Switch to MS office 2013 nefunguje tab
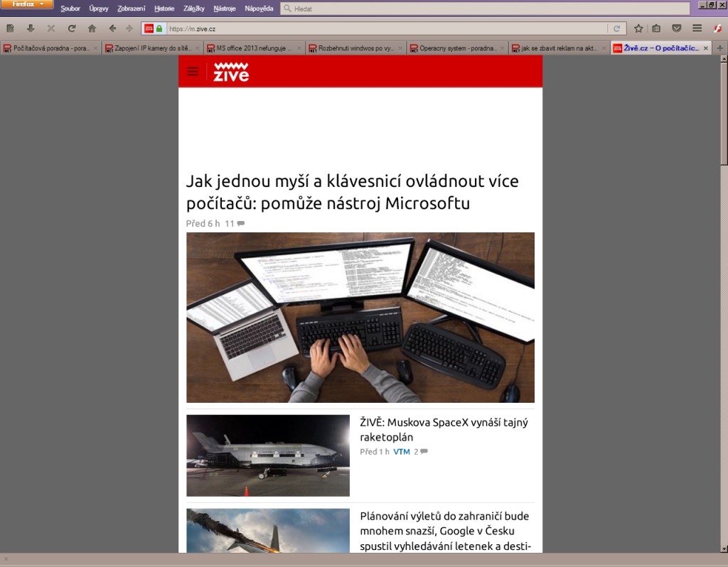This screenshot has width=728, height=567. pos(254,48)
